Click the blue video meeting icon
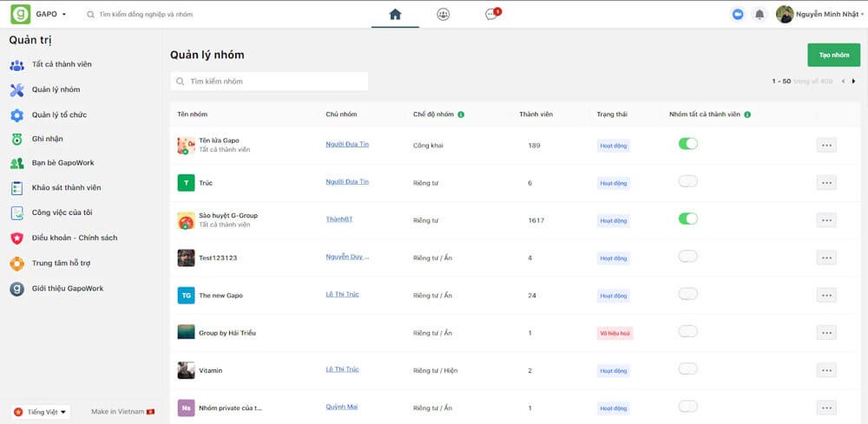The width and height of the screenshot is (868, 424). 738,15
